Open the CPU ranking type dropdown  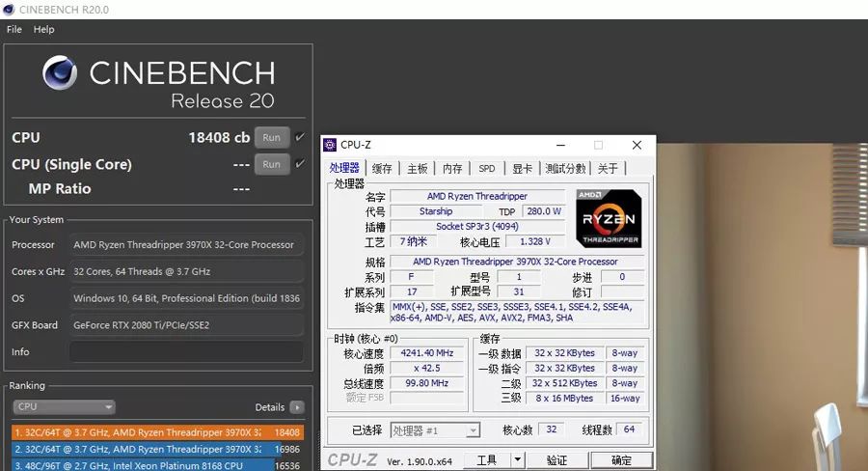[x=64, y=407]
